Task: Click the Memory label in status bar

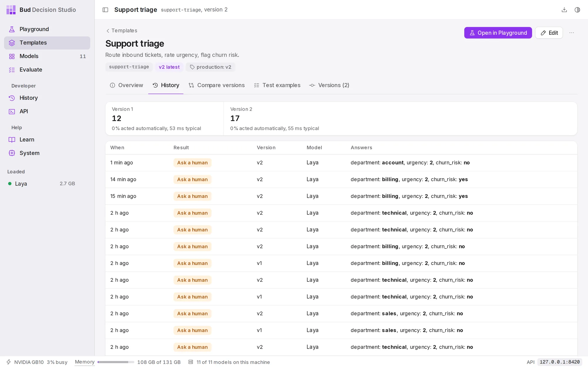Action: coord(85,362)
